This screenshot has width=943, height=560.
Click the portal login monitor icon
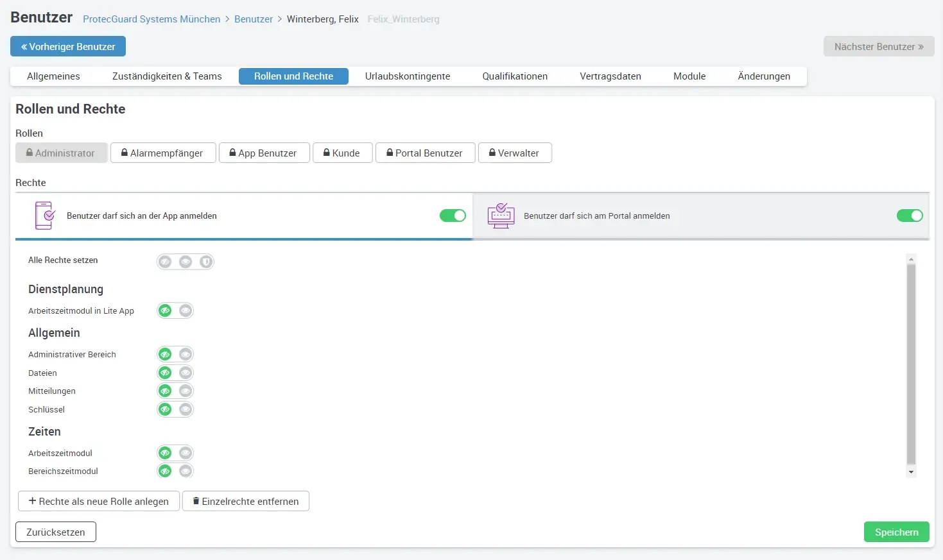pos(501,216)
